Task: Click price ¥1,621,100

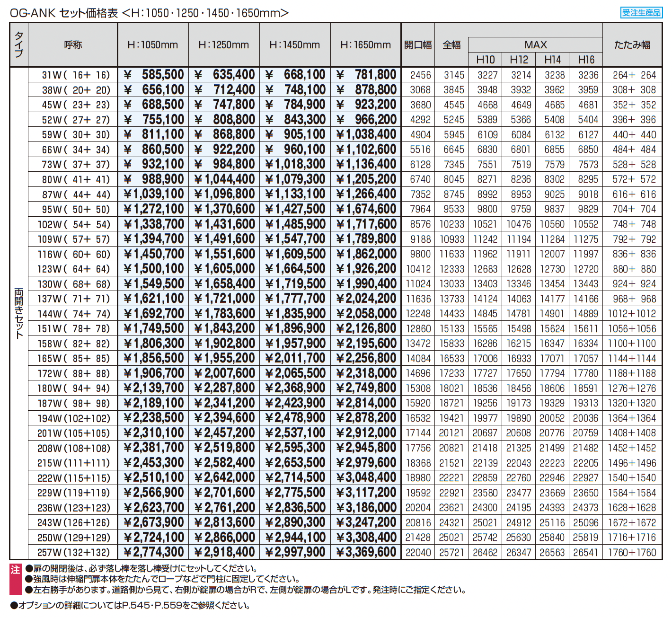Action: [153, 299]
